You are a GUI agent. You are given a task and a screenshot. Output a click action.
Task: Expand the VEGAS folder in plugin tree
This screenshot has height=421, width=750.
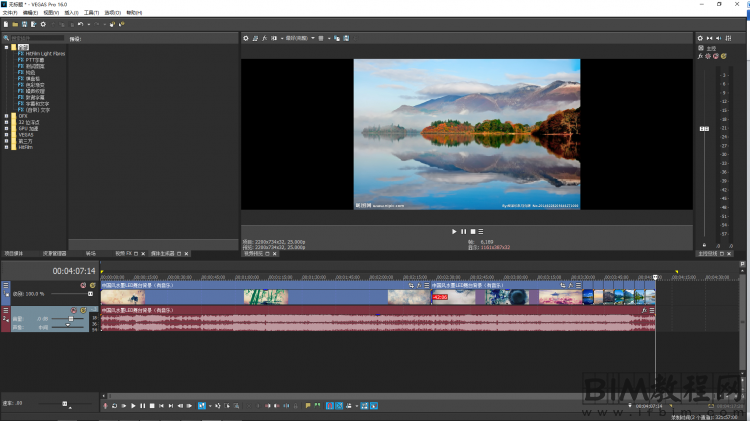tap(6, 134)
